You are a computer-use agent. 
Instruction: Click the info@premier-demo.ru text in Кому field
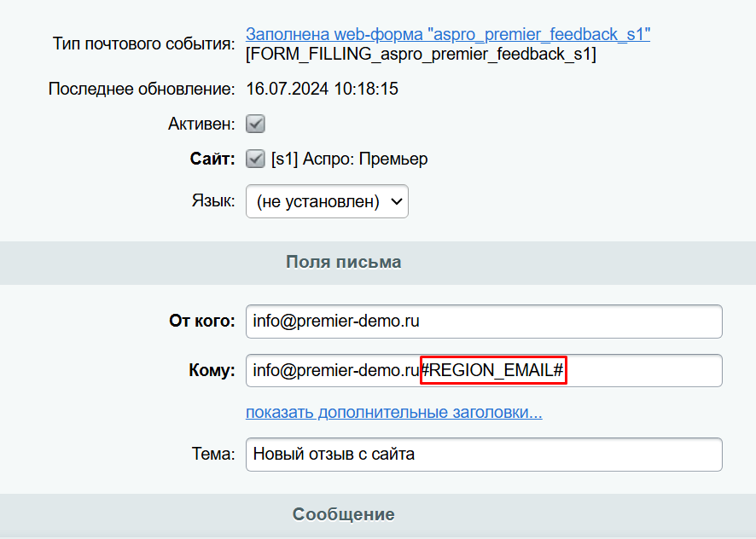coord(336,370)
